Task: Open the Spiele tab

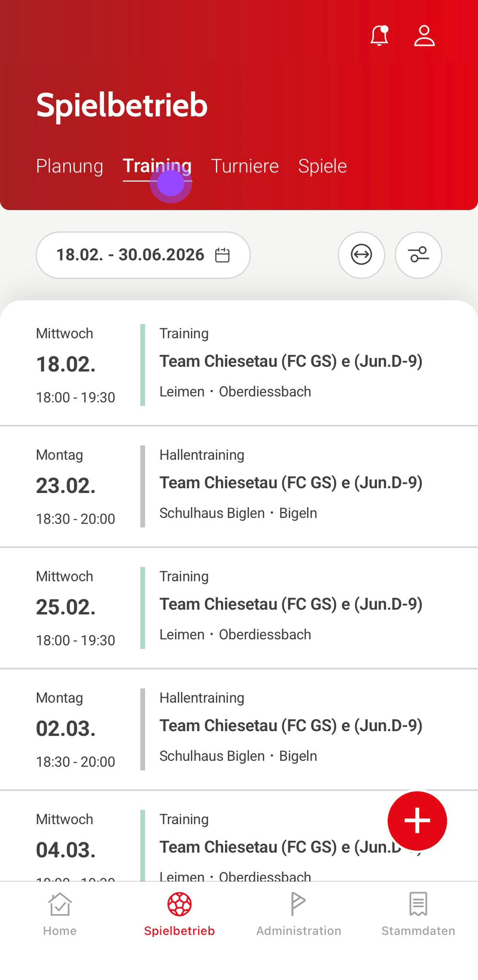Action: [322, 166]
